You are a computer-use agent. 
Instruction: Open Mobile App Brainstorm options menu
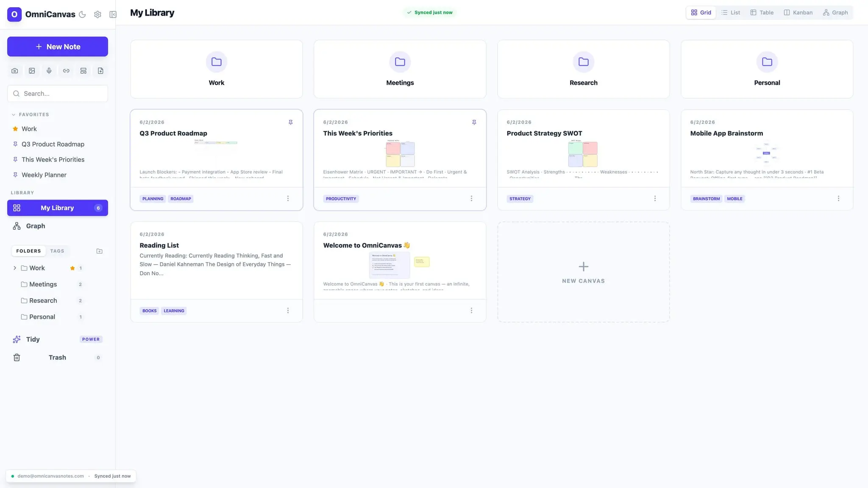coord(838,199)
